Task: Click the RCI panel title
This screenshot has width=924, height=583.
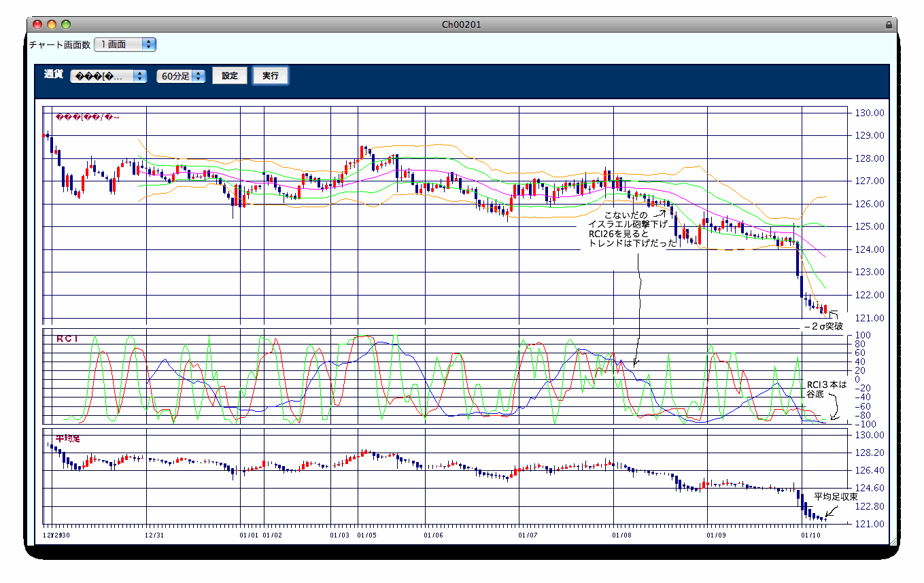Action: pos(67,338)
